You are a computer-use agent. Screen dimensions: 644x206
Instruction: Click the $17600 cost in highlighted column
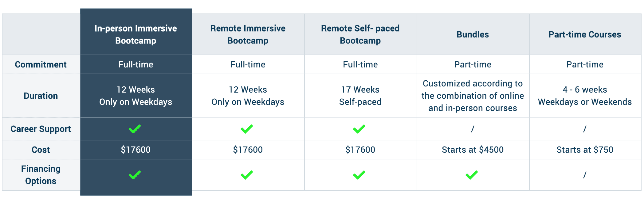(x=135, y=150)
